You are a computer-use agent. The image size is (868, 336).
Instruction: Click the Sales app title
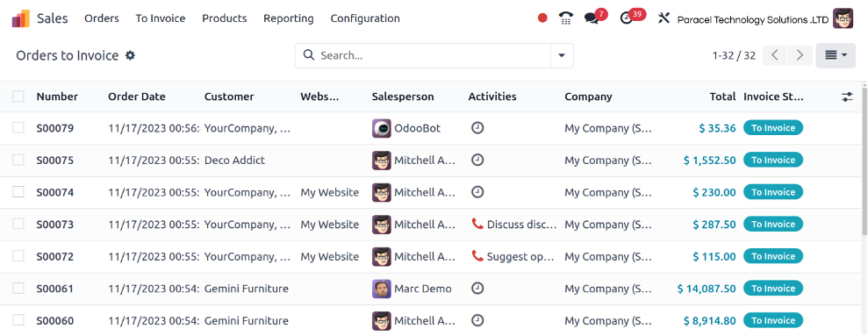click(x=53, y=18)
